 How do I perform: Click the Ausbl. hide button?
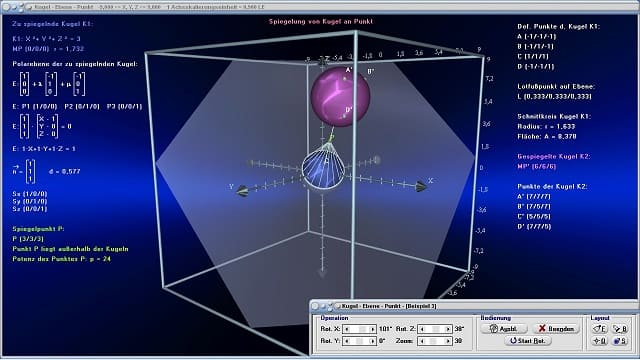pos(504,329)
